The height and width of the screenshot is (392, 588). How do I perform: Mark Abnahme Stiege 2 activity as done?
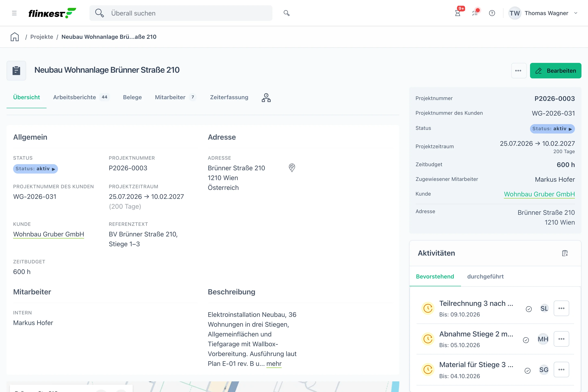coord(526,340)
